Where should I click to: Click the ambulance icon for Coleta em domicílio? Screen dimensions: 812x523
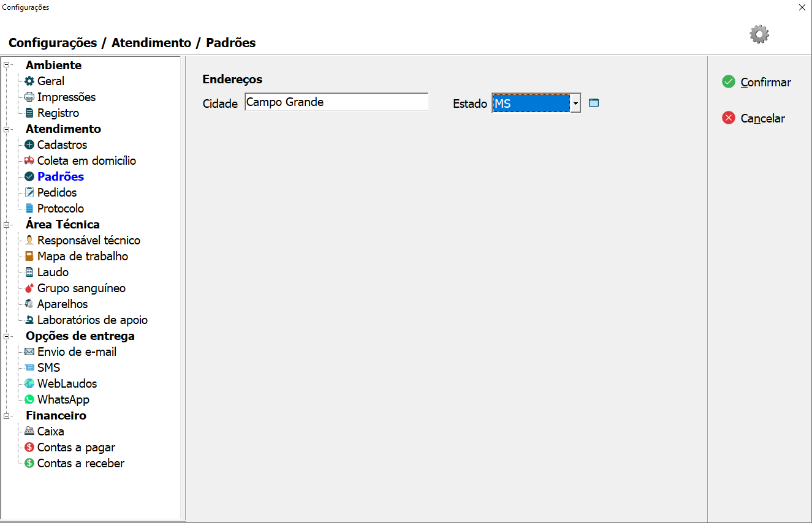[29, 160]
